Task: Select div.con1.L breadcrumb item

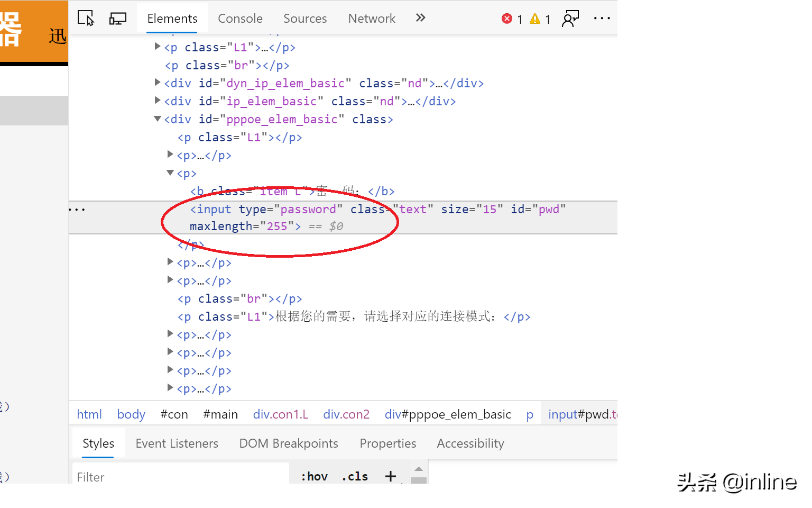Action: point(281,414)
